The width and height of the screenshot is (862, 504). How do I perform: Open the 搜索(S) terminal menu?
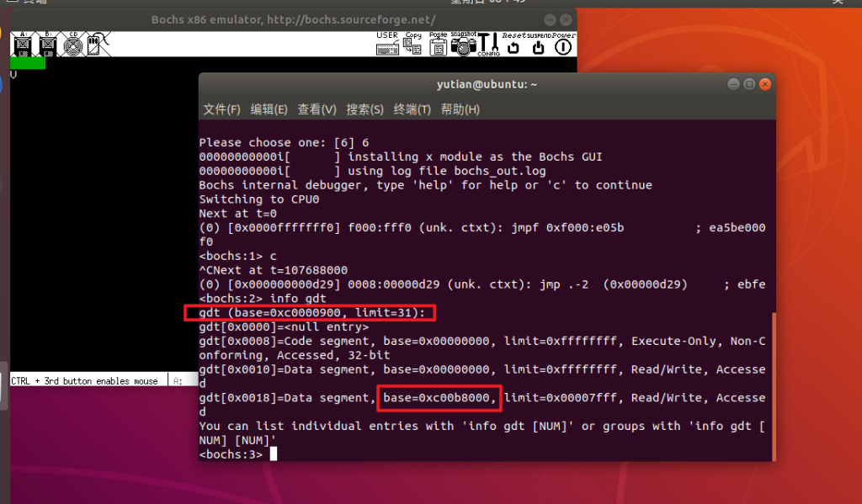[364, 109]
